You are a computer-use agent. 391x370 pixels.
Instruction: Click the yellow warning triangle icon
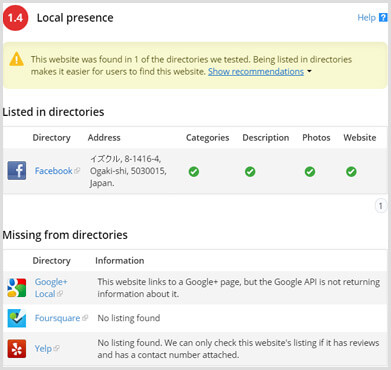tap(16, 60)
